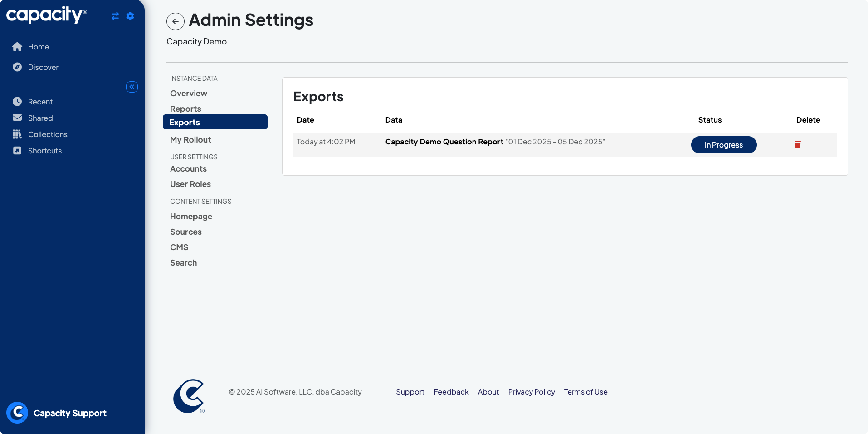
Task: Open Collections in the sidebar
Action: click(47, 134)
